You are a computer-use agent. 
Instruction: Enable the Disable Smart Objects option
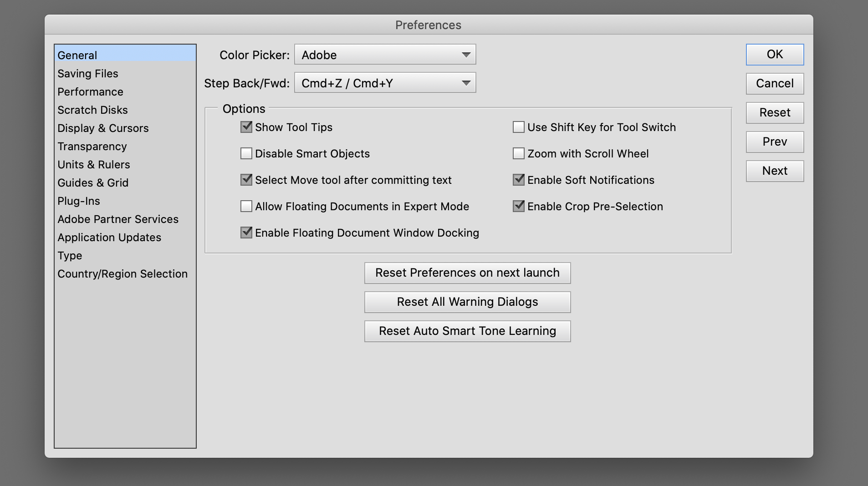coord(246,153)
